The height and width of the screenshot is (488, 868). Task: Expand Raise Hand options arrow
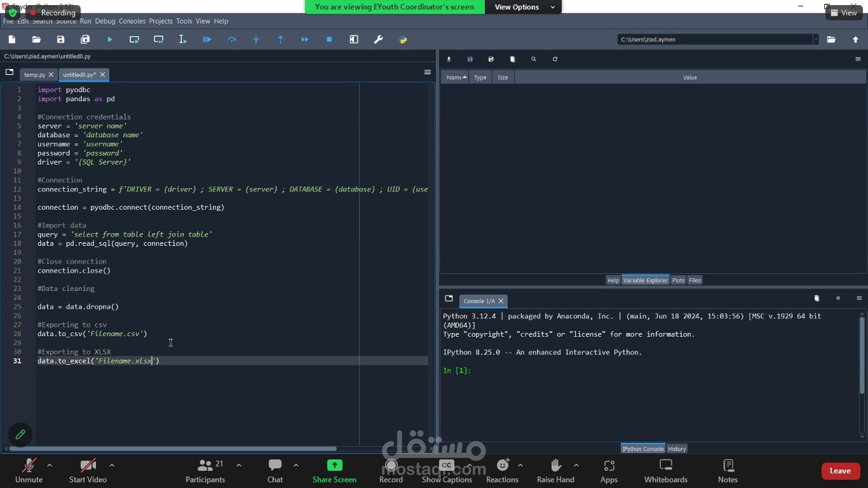(576, 465)
